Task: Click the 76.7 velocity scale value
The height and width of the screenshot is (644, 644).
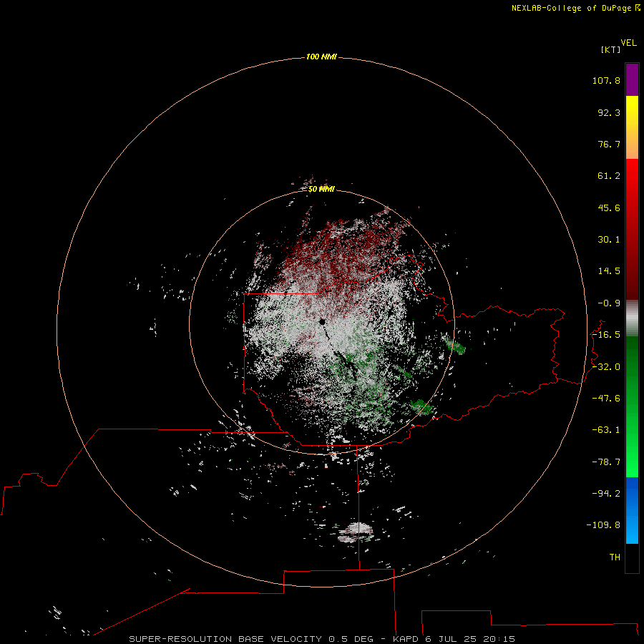Action: click(609, 144)
